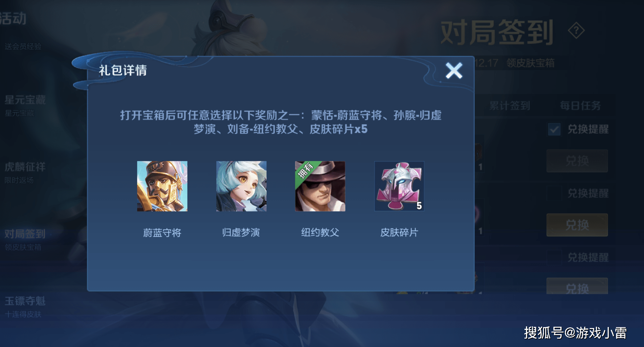Open 星元宝藏 in the activity sidebar

coord(25,105)
